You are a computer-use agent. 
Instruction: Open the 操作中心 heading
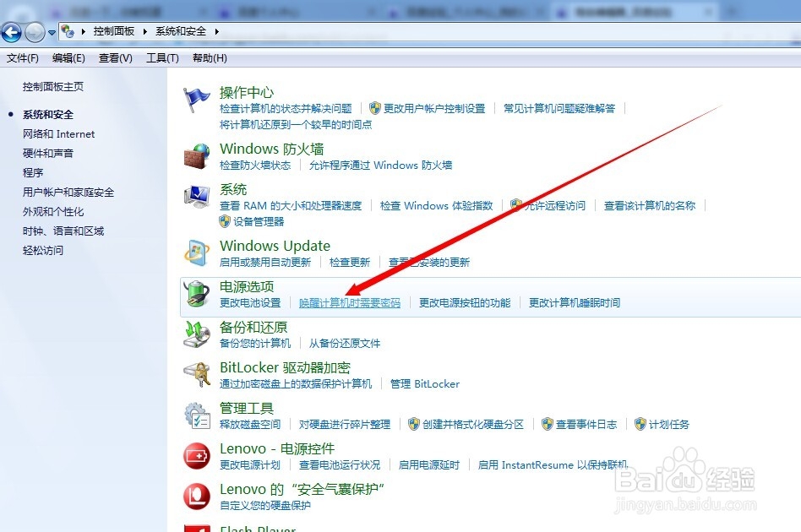246,92
